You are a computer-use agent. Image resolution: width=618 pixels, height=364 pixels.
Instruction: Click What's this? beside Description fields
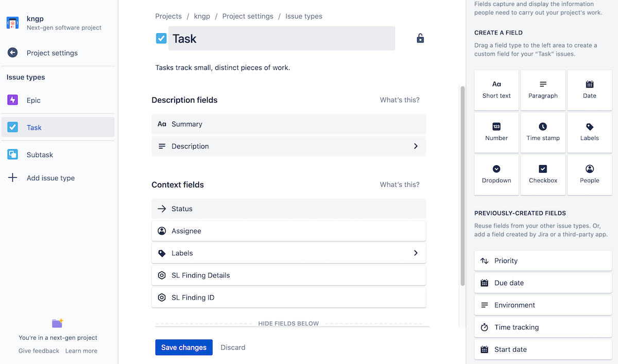(x=400, y=100)
